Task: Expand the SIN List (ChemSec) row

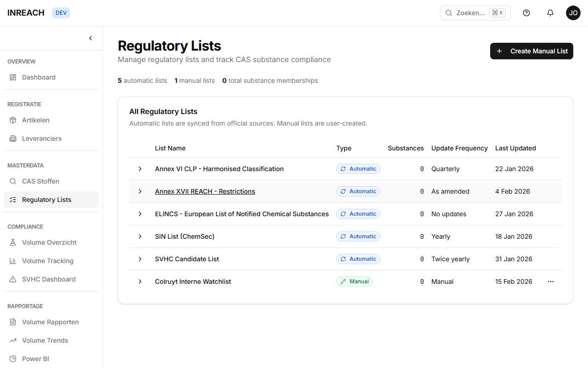Action: 140,236
